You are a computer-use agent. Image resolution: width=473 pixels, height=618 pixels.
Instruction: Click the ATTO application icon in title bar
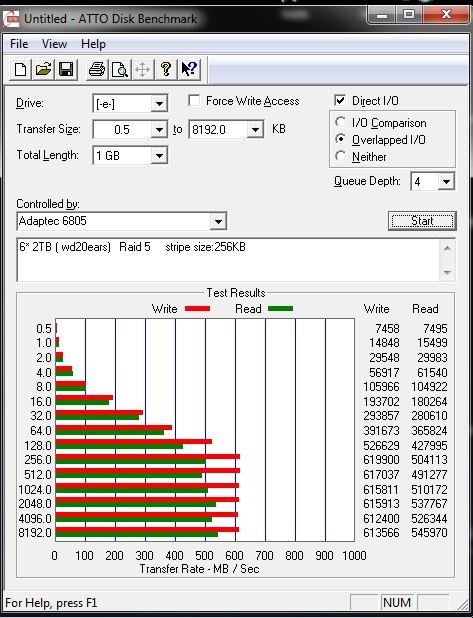click(x=11, y=19)
